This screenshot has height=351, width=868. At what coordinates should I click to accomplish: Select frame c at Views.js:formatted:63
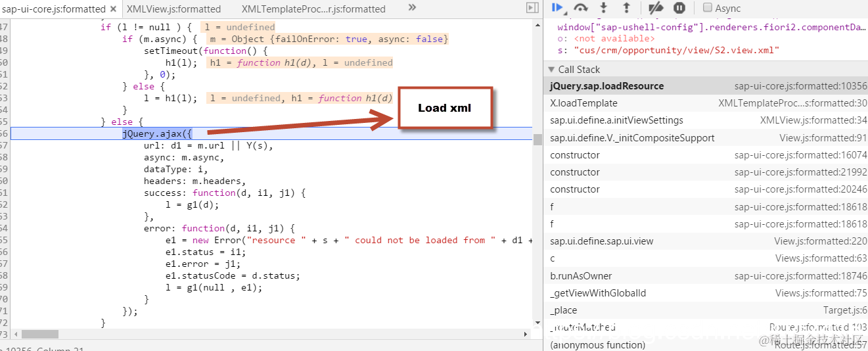(706, 258)
